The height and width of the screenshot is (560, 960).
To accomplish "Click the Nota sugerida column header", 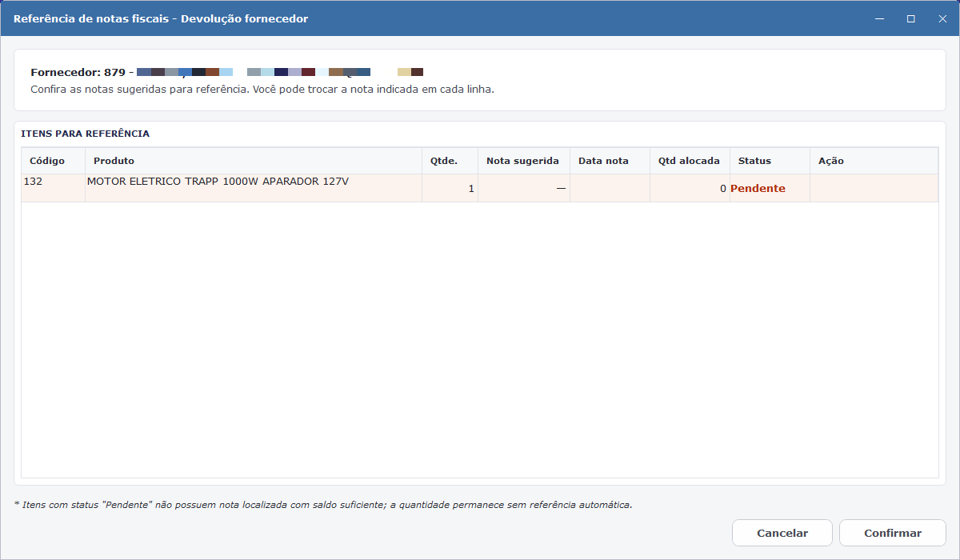I will (524, 161).
